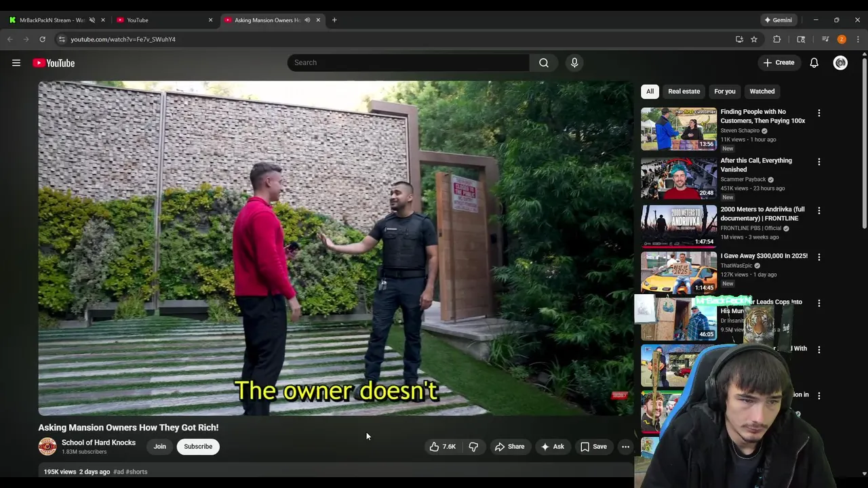Click the search magnifier button

click(544, 62)
